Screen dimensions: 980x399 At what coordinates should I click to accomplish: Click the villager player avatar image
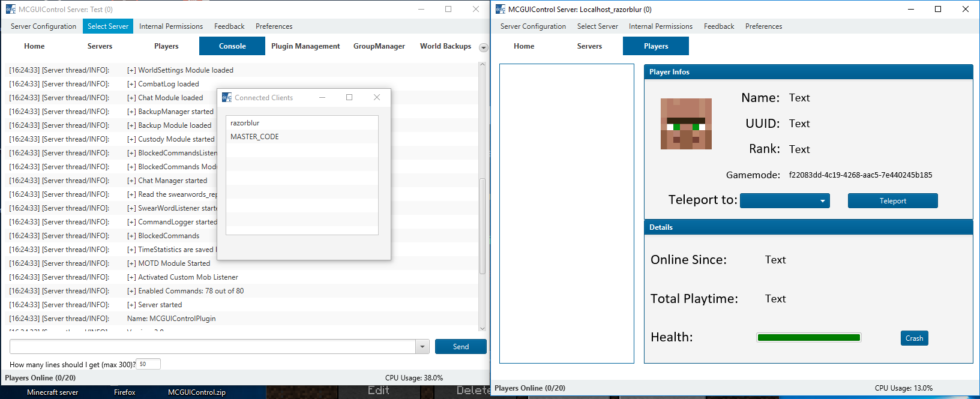pos(686,124)
